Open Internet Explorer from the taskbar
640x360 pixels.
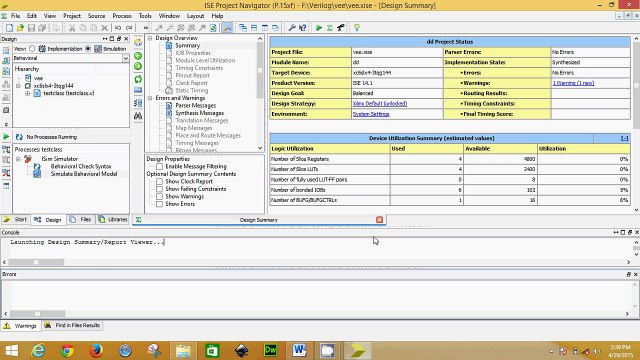coord(38,351)
